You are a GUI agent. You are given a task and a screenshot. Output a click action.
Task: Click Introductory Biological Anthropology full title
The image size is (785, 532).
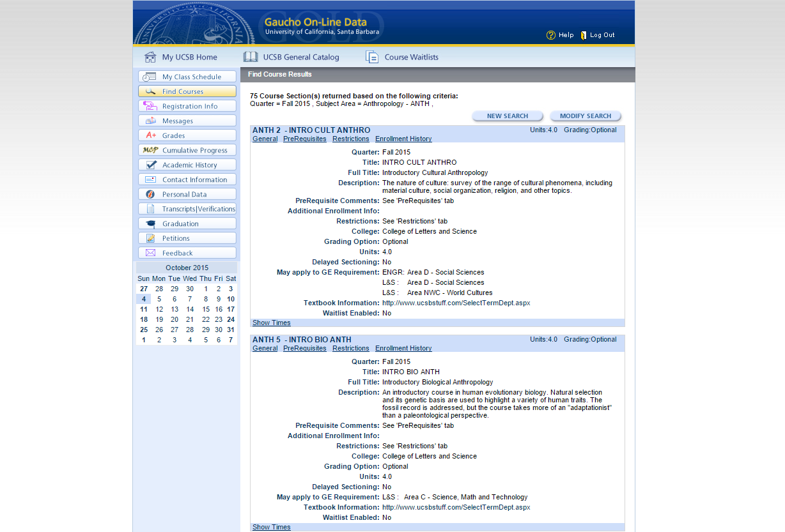click(438, 382)
